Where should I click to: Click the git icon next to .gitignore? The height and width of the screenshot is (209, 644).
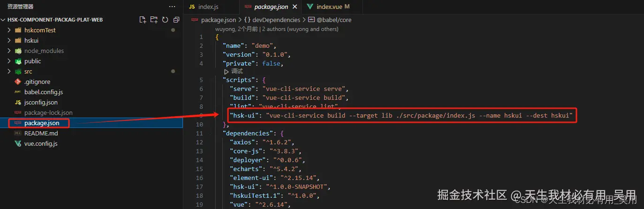click(18, 82)
